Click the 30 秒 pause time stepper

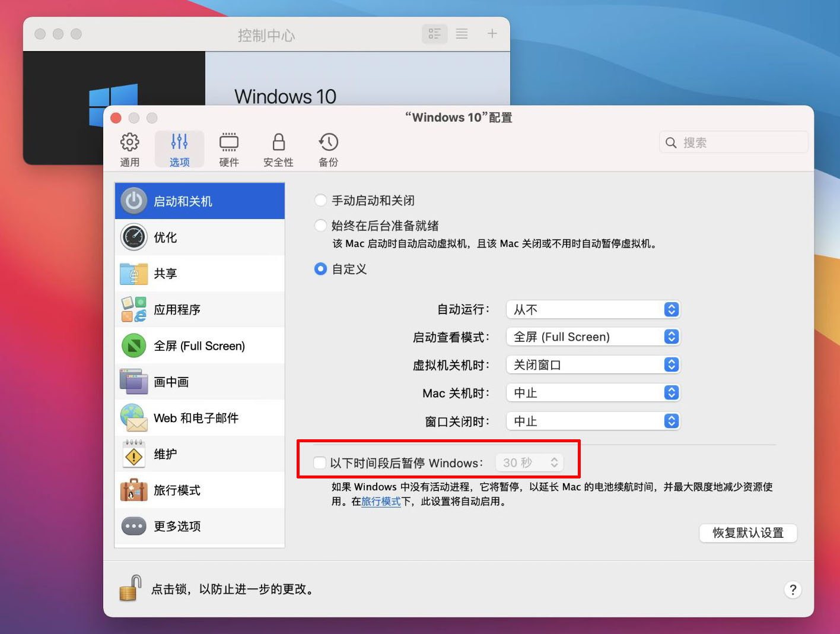(553, 462)
